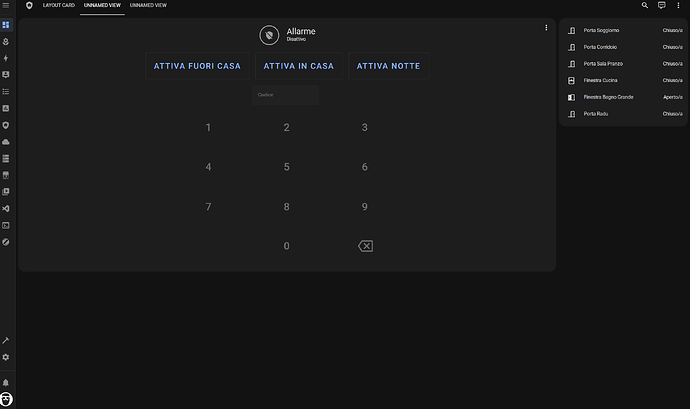This screenshot has width=690, height=409.
Task: Open the cloud sidebar icon
Action: click(6, 142)
